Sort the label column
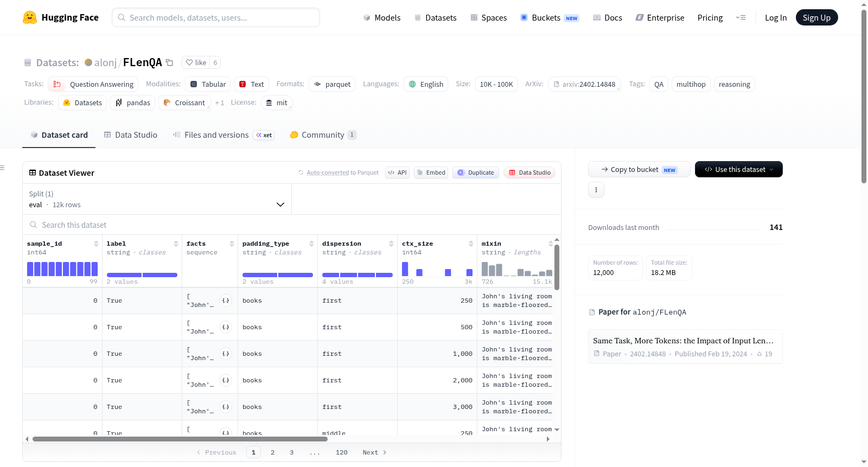This screenshot has height=467, width=868. coord(176,244)
